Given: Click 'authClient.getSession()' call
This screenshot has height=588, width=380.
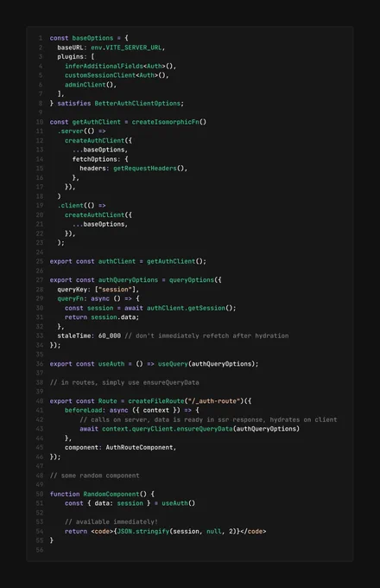Looking at the screenshot, I should pyautogui.click(x=190, y=308).
